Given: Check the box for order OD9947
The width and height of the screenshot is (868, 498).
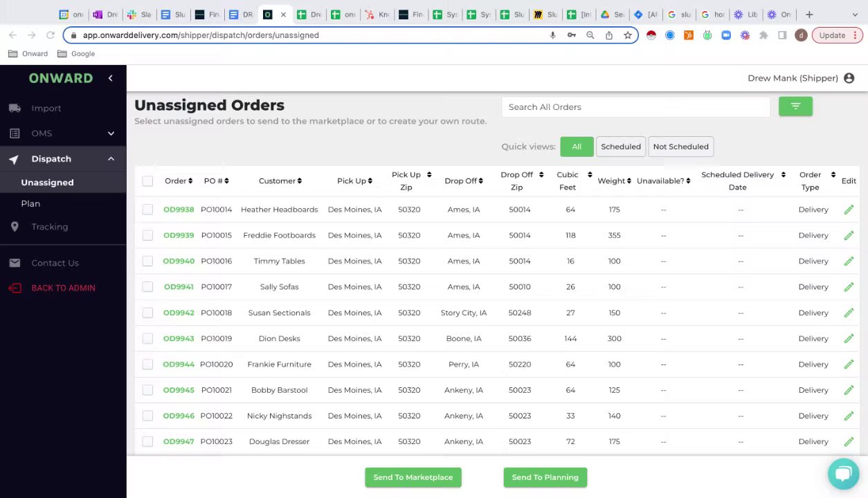Looking at the screenshot, I should pos(147,442).
